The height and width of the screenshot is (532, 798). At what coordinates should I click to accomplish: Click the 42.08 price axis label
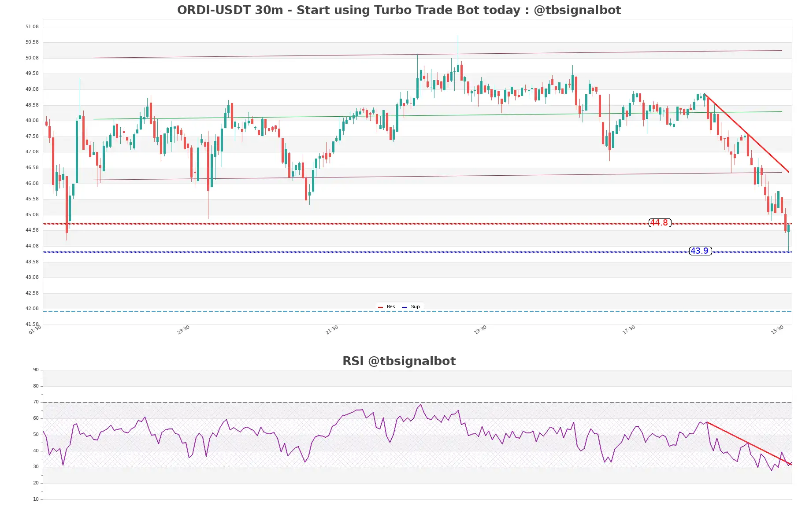(32, 309)
